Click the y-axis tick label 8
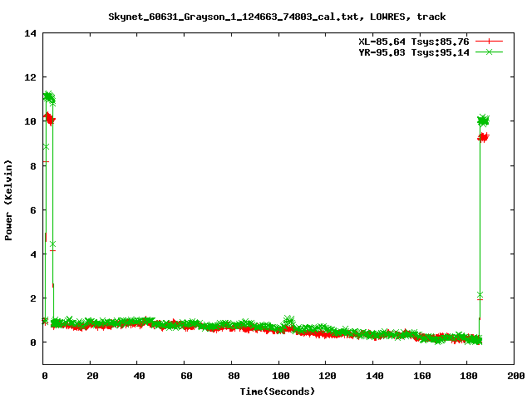Screen dimensions: 532x399 tap(33, 166)
